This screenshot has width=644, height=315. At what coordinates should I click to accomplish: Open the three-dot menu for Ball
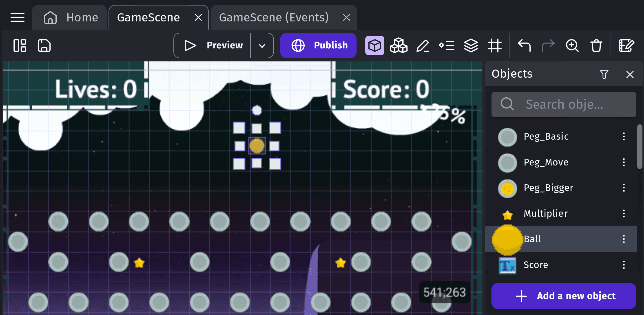click(x=624, y=239)
